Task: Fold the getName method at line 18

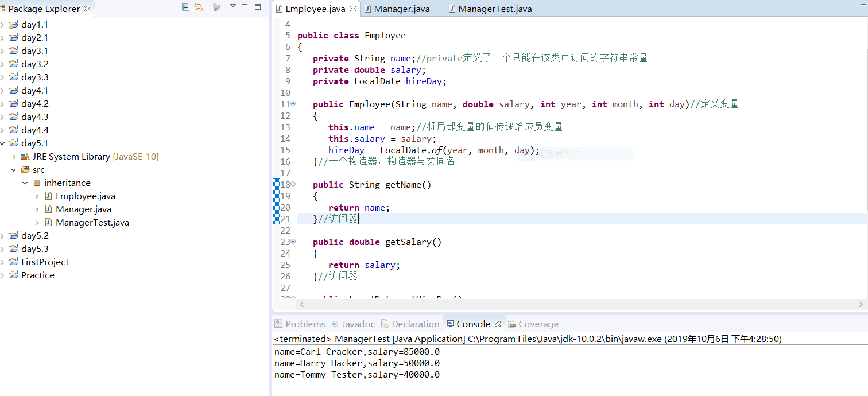Action: click(293, 184)
